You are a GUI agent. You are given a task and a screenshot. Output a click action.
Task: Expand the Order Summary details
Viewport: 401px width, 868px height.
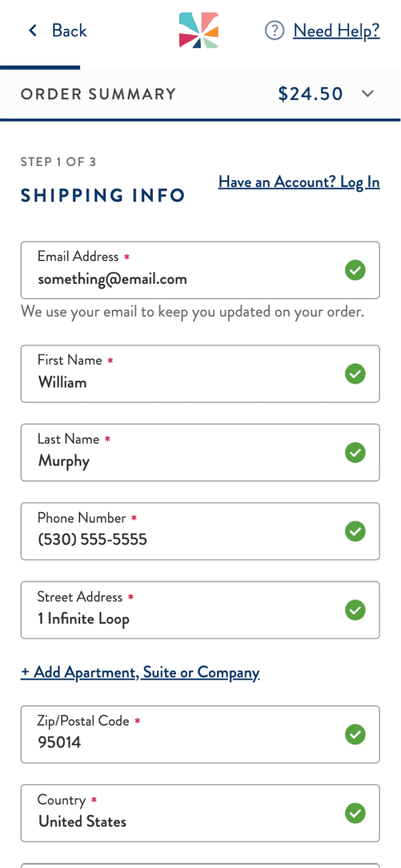(368, 94)
